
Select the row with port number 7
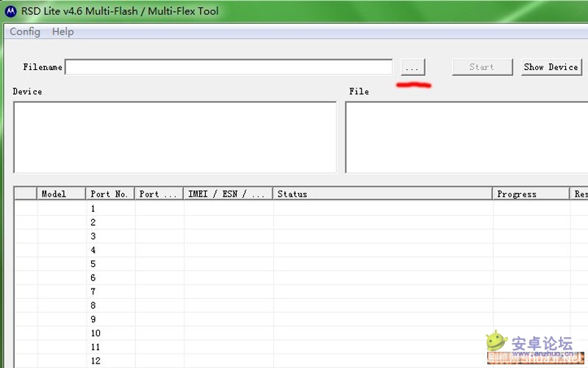click(301, 291)
